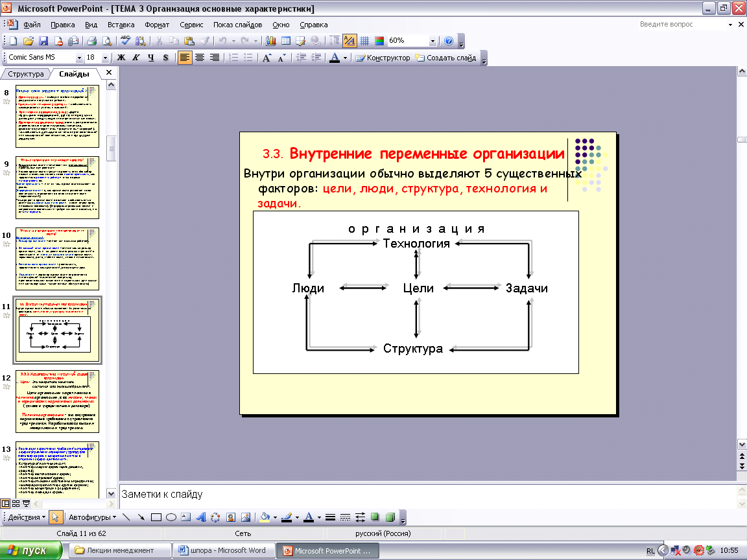Open the Comic Sans MS font dropdown
The height and width of the screenshot is (560, 747).
79,58
